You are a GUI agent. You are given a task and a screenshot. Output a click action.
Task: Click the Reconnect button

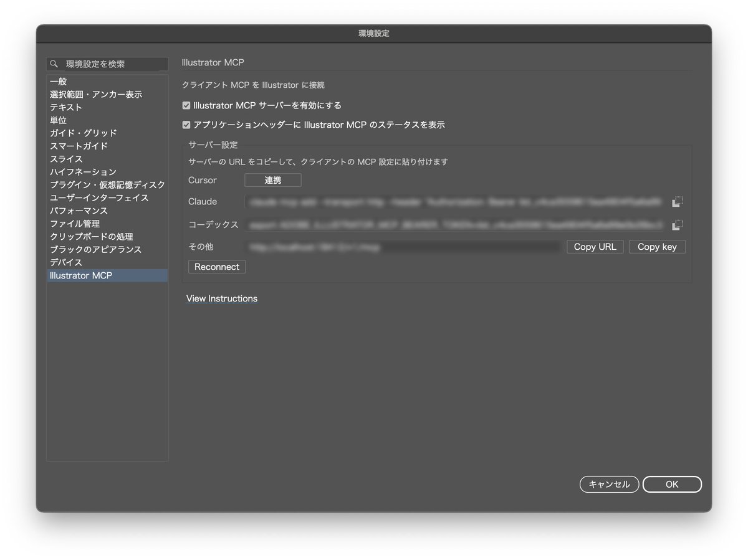click(x=217, y=267)
